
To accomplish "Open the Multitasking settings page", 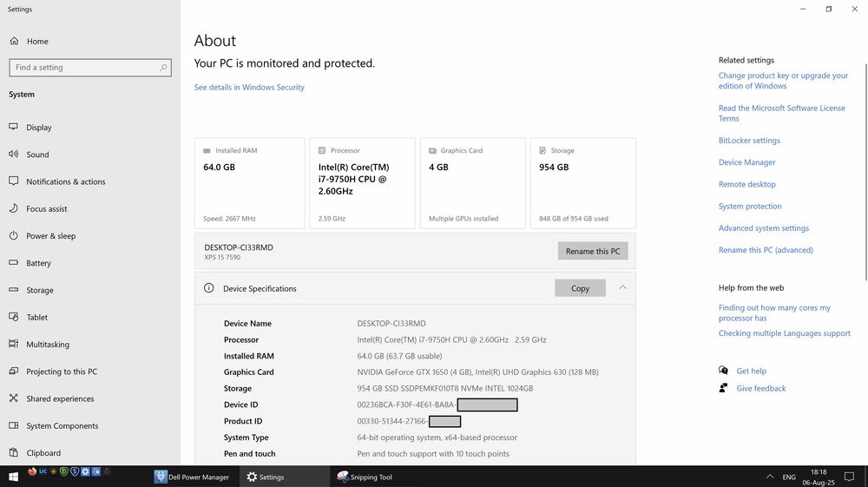I will [48, 345].
